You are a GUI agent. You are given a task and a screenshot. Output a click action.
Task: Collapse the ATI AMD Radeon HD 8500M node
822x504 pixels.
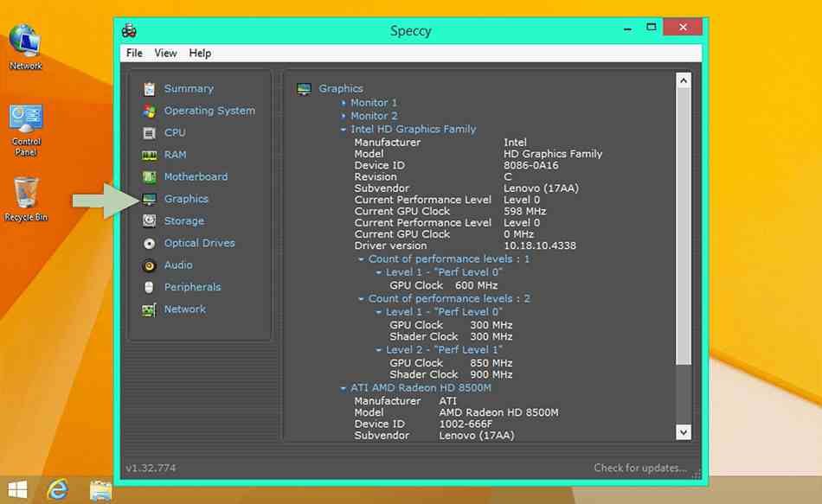pyautogui.click(x=344, y=388)
